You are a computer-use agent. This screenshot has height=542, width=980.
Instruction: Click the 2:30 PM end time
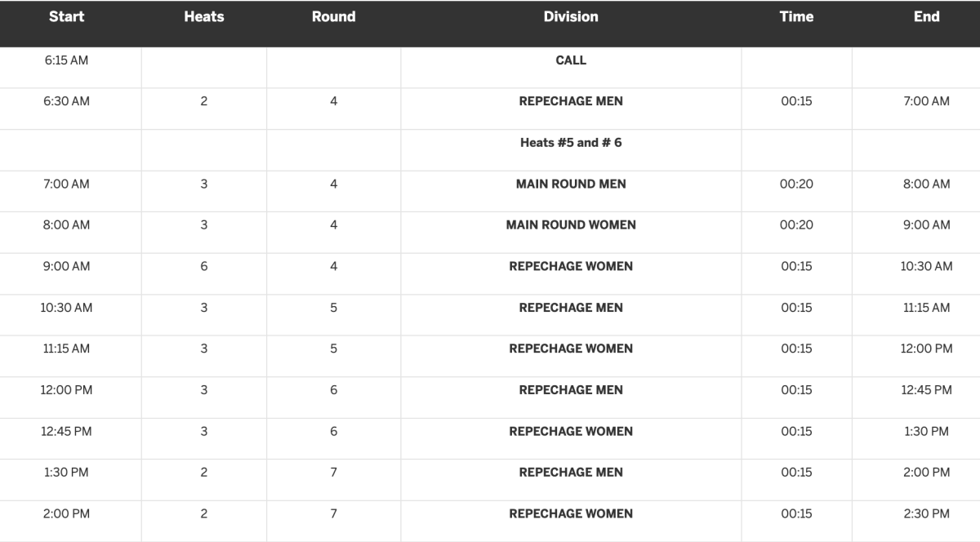(926, 514)
